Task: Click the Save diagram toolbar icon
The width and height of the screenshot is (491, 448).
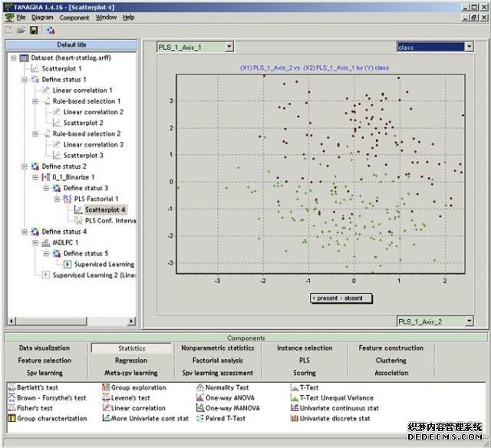Action: click(33, 30)
